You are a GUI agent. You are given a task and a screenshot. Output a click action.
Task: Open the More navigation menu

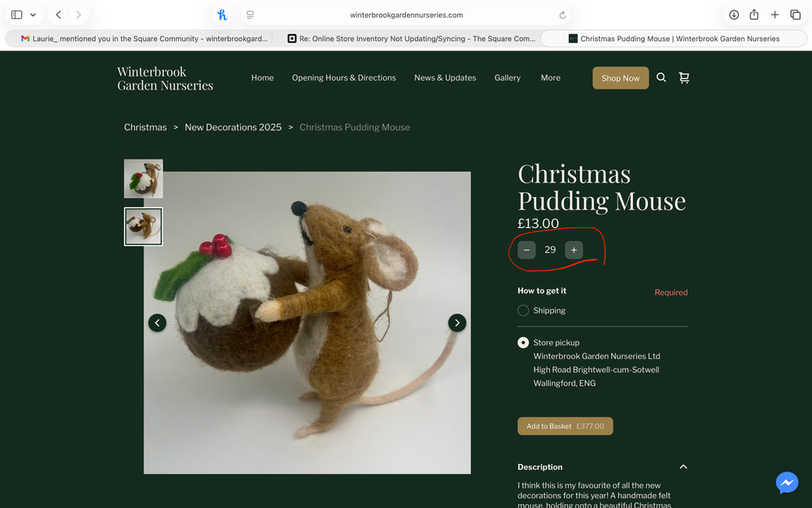click(x=551, y=78)
